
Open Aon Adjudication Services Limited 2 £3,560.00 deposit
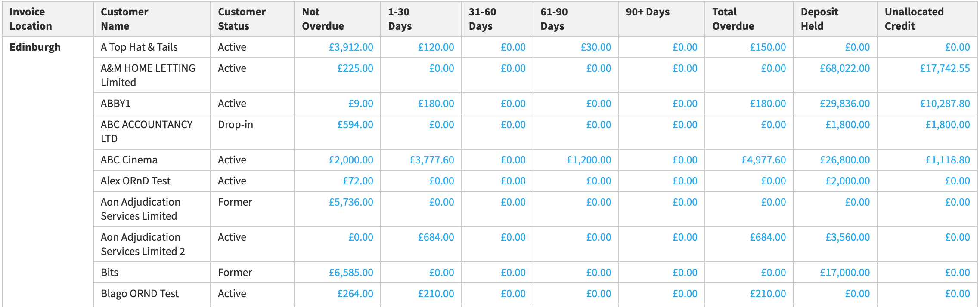[848, 237]
